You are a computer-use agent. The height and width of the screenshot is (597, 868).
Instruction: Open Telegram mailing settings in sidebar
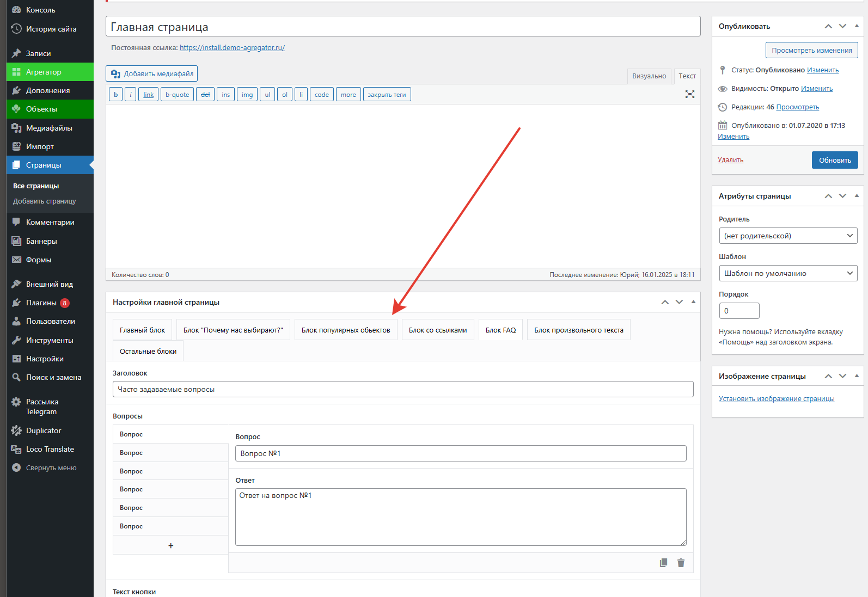click(x=42, y=407)
